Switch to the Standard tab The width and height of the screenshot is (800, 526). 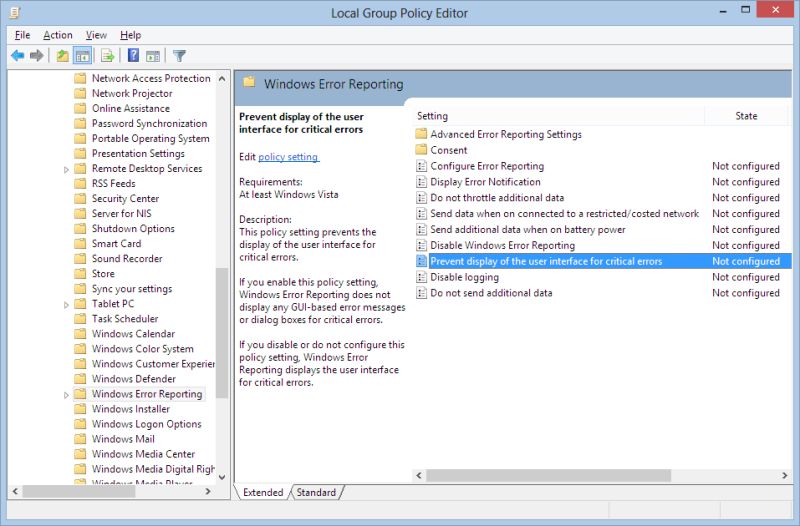click(x=316, y=492)
